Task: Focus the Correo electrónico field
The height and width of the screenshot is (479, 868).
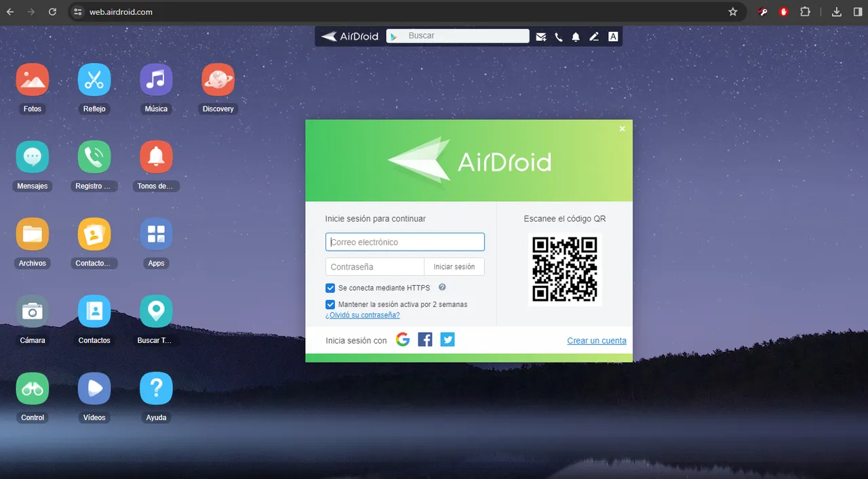Action: [x=405, y=242]
